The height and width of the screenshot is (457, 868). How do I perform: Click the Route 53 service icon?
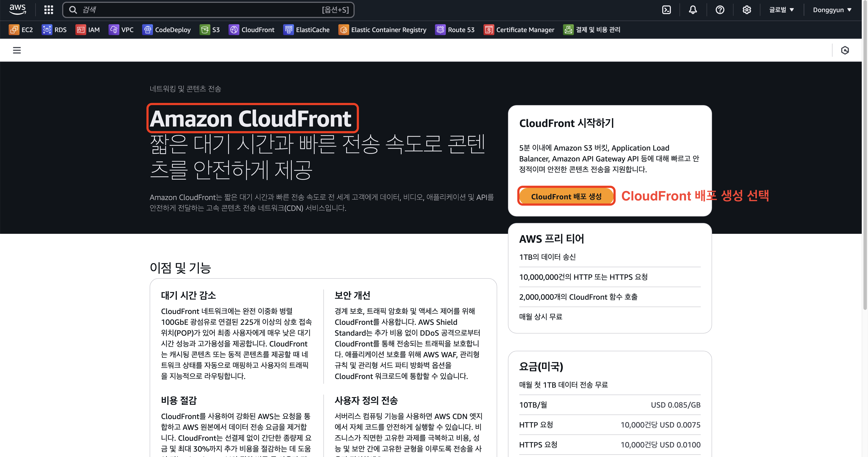point(440,30)
